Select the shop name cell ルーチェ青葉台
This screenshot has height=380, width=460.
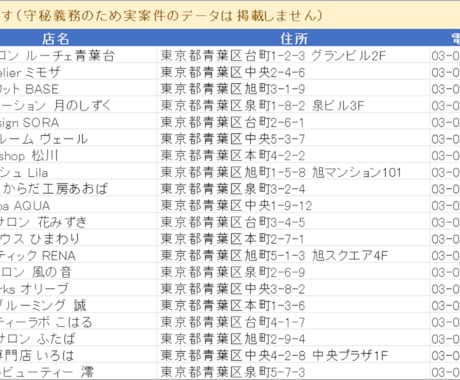click(78, 55)
